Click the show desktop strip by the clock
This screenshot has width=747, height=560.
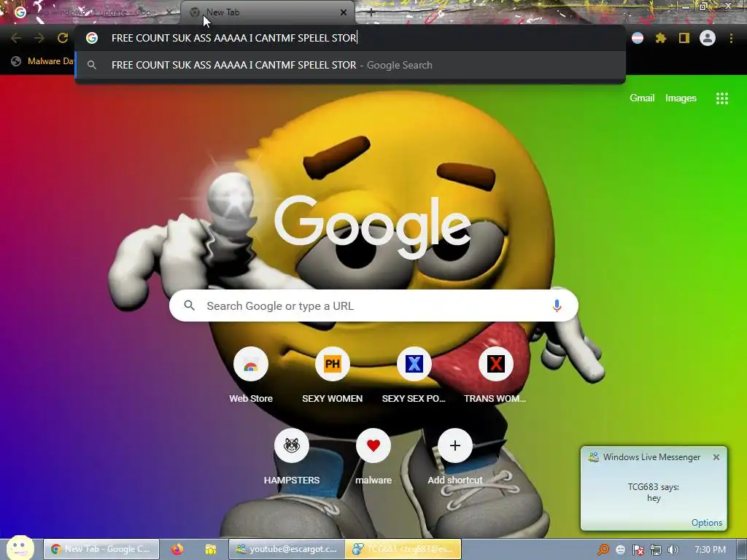coord(741,550)
